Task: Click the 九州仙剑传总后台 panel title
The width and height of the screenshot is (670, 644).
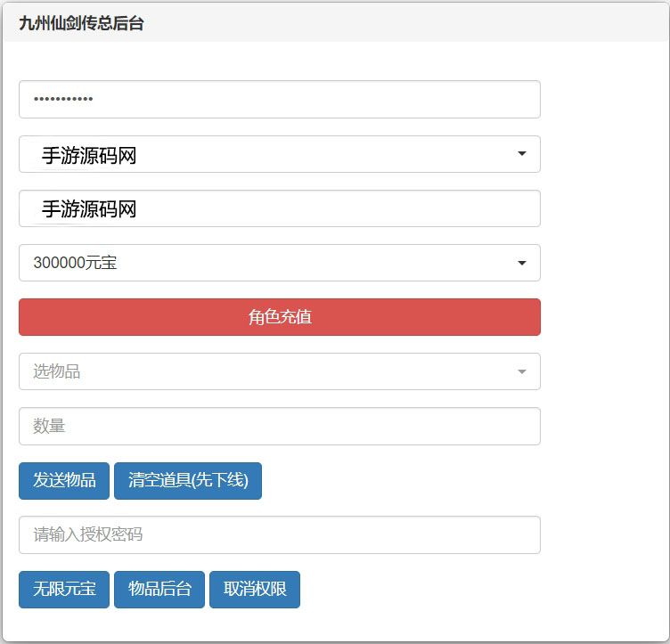Action: [x=81, y=24]
